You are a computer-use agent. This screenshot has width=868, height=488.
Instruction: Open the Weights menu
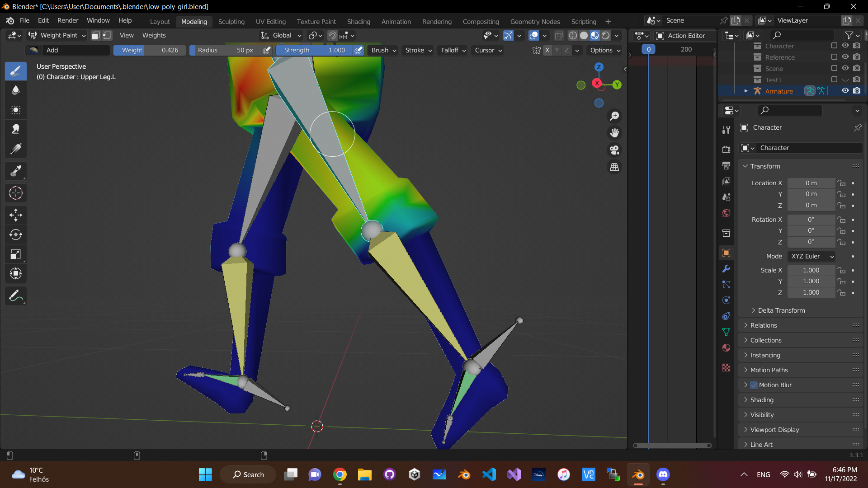(x=154, y=35)
